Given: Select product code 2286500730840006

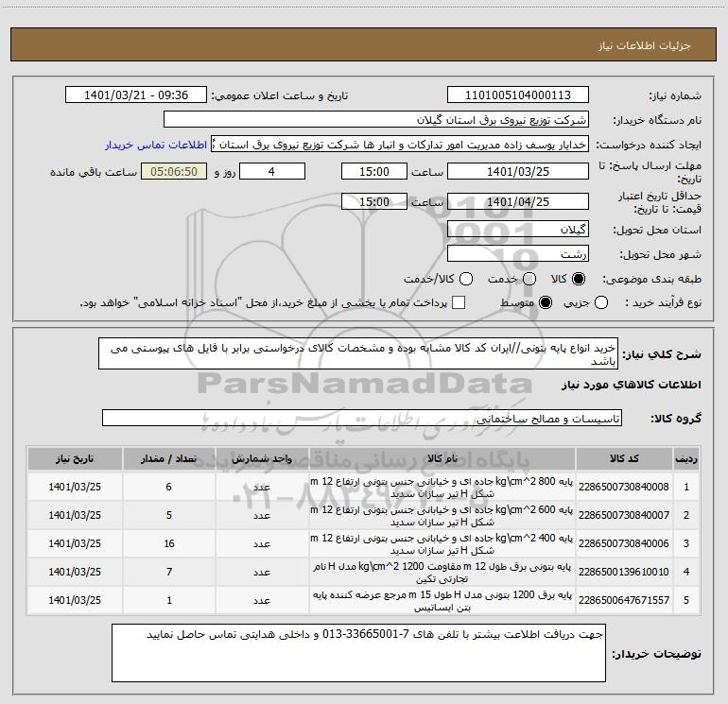Looking at the screenshot, I should pyautogui.click(x=624, y=543).
